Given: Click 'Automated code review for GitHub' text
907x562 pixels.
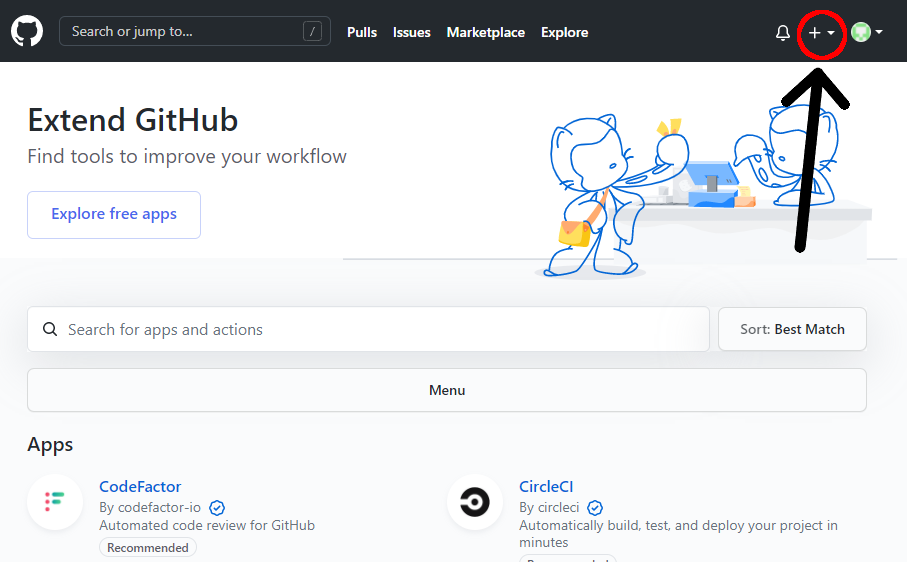Looking at the screenshot, I should point(207,525).
